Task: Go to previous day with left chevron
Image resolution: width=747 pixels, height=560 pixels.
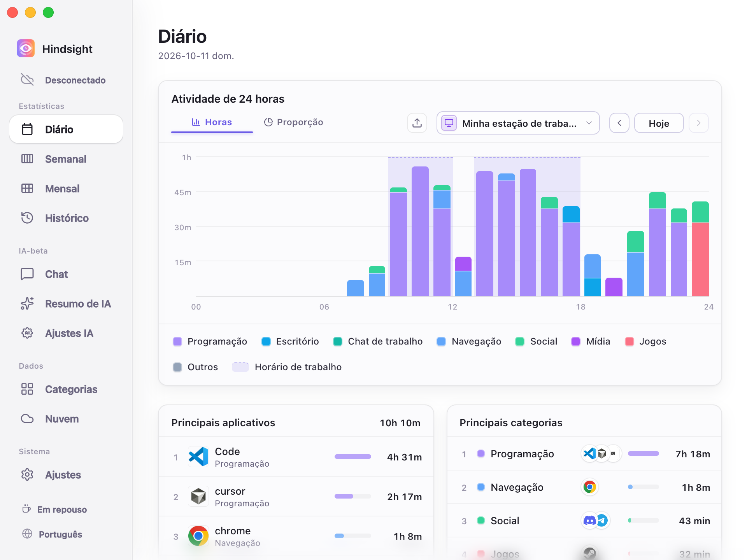Action: coord(619,123)
